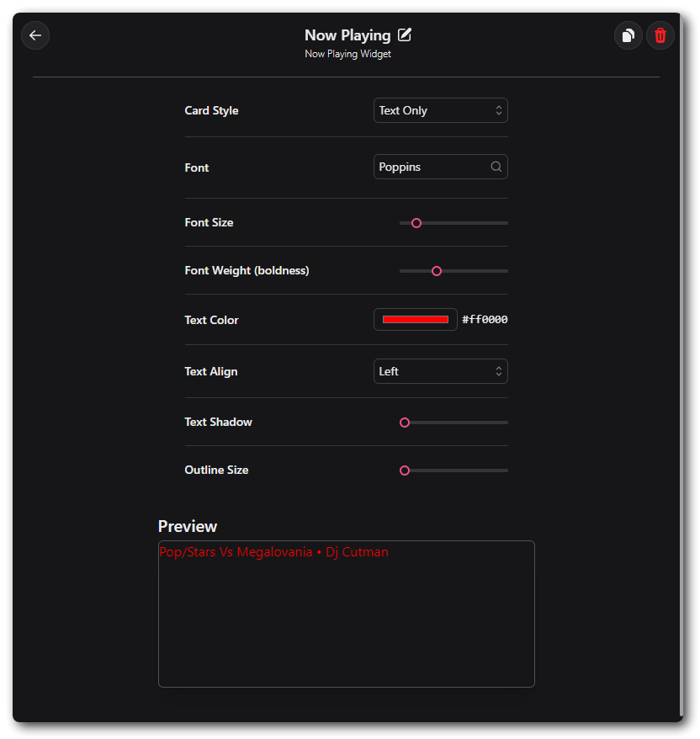
Task: Click the vertical scrollbar on the right edge
Action: 680,362
